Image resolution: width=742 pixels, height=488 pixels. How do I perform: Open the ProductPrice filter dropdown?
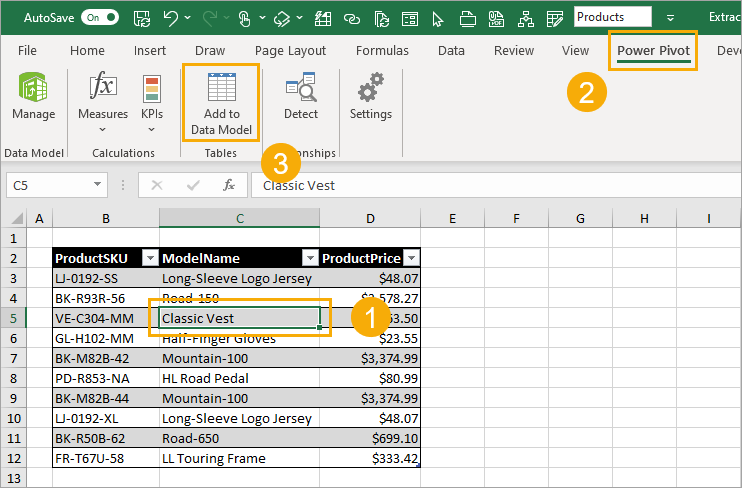[x=411, y=258]
